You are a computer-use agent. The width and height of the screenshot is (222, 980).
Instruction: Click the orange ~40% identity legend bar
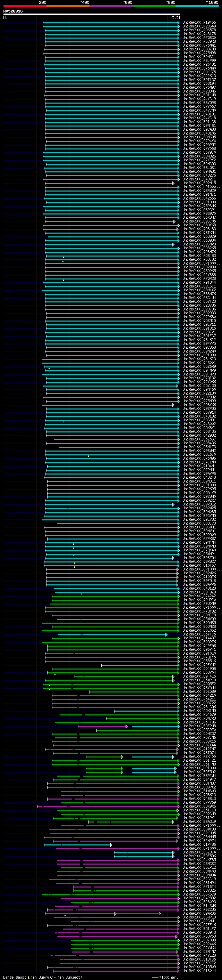(x=68, y=7)
